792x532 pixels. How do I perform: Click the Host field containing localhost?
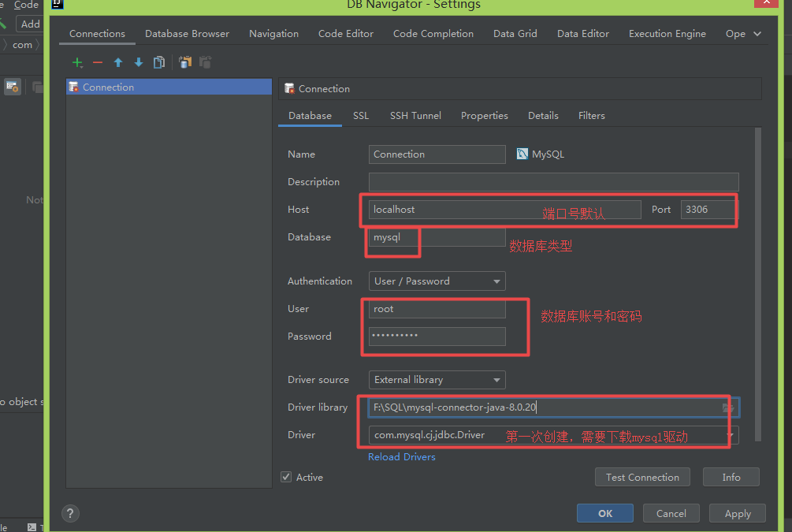click(x=504, y=210)
